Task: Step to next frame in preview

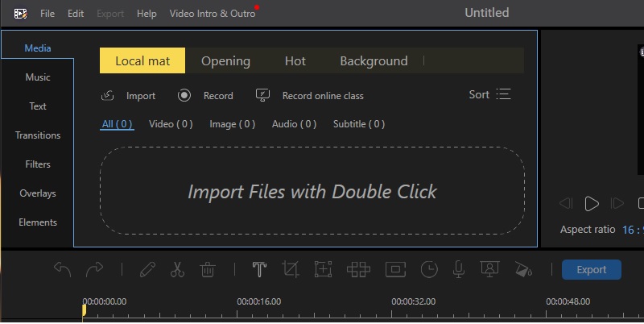Action: click(617, 204)
